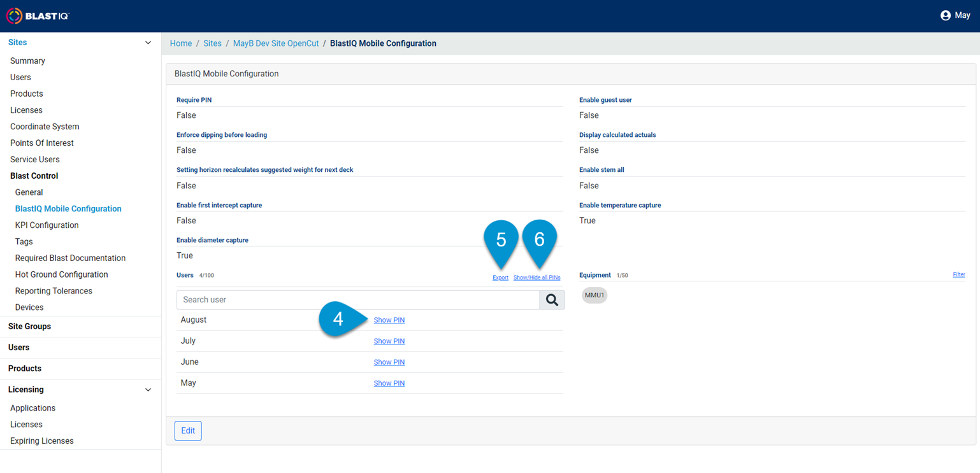Open Tags in the sidebar

click(x=24, y=242)
